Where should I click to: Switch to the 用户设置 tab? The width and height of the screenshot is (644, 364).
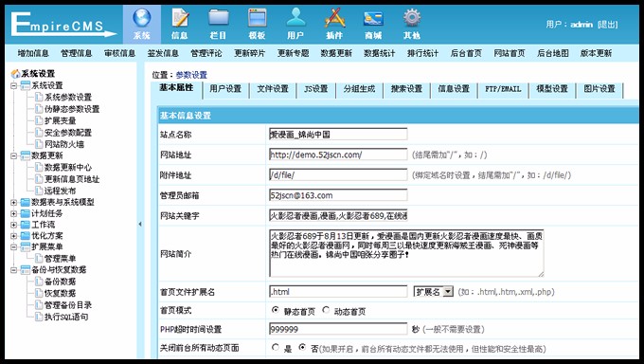click(225, 89)
